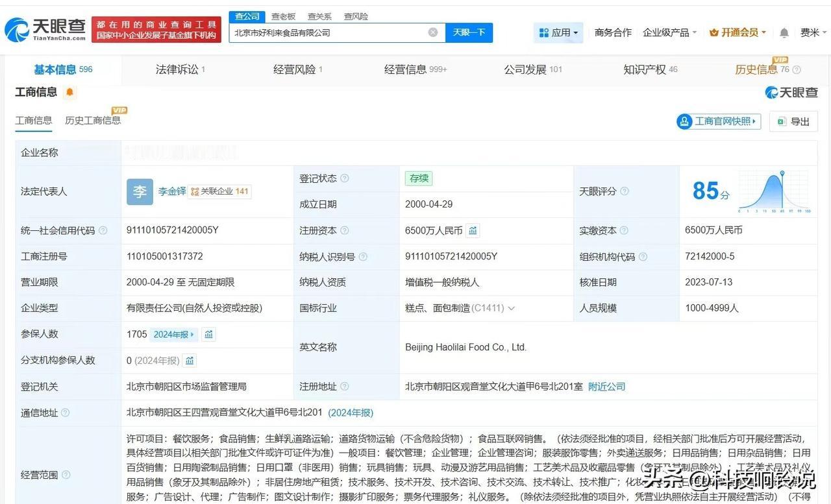
Task: Switch to the 历史信息 tab
Action: click(x=762, y=69)
